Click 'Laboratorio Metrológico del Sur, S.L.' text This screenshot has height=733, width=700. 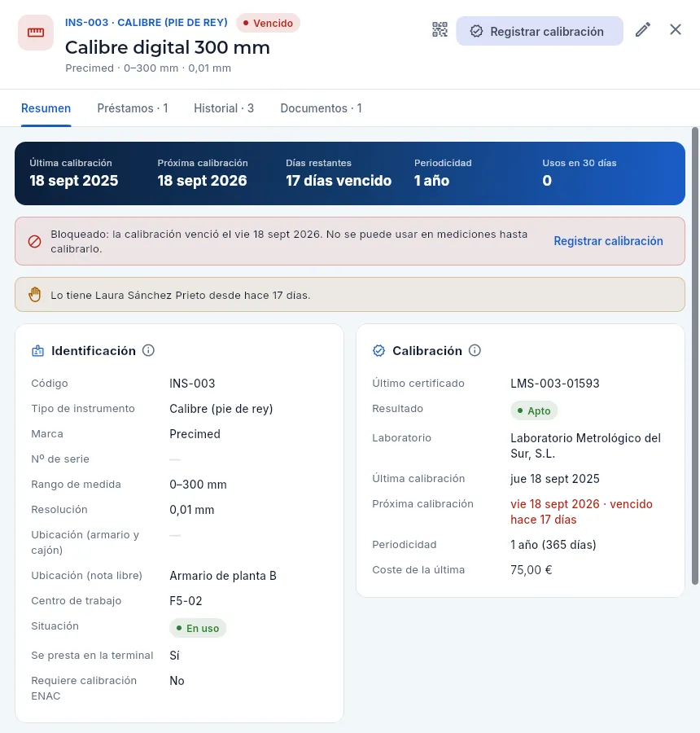[x=585, y=446]
